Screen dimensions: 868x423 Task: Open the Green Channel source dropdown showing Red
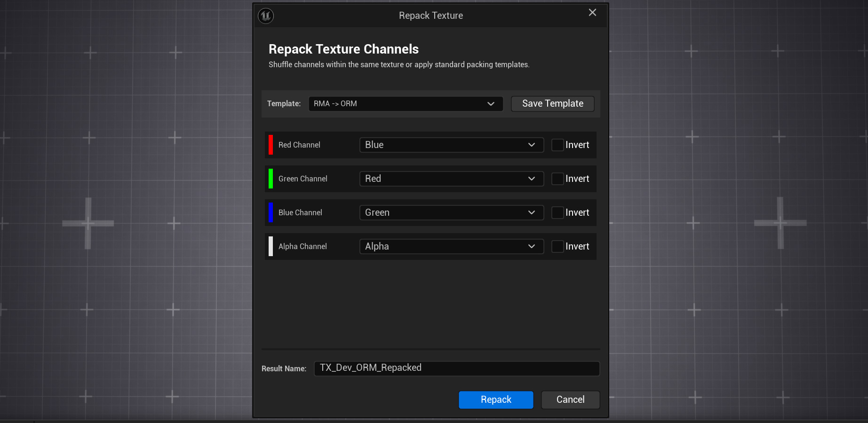pyautogui.click(x=451, y=179)
